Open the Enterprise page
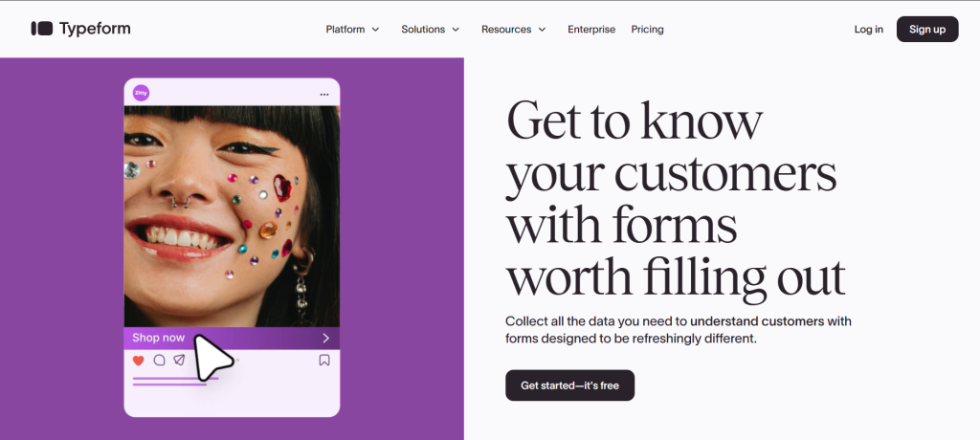This screenshot has width=980, height=440. click(x=591, y=30)
